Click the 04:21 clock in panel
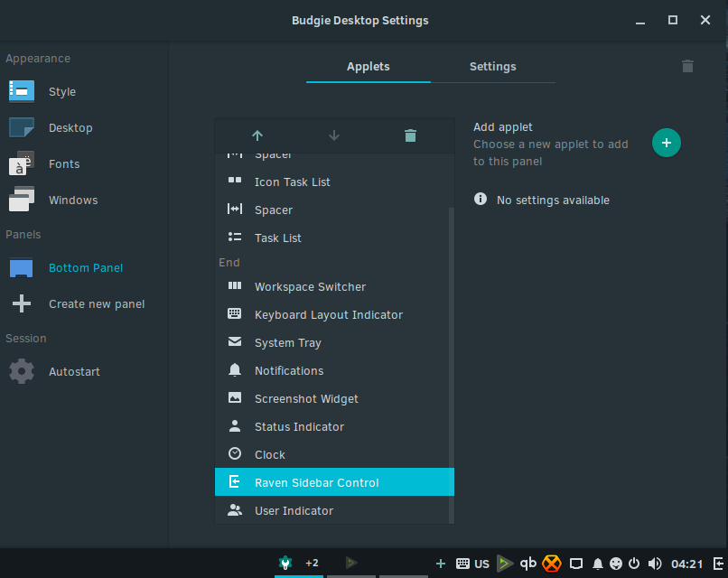 pos(687,564)
